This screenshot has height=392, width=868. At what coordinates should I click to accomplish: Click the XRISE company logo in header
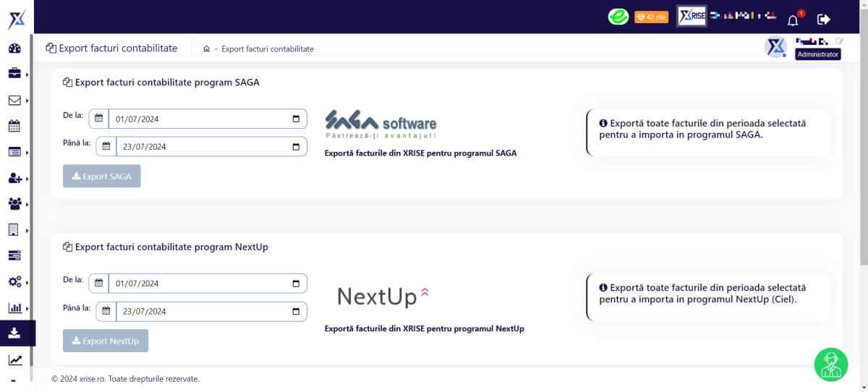692,17
